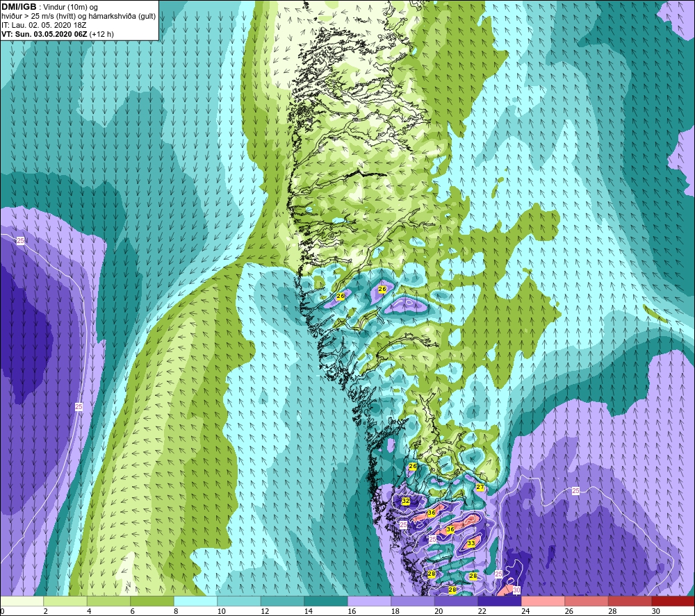This screenshot has height=616, width=695.
Task: Click the legend scale number "24"
Action: (525, 611)
